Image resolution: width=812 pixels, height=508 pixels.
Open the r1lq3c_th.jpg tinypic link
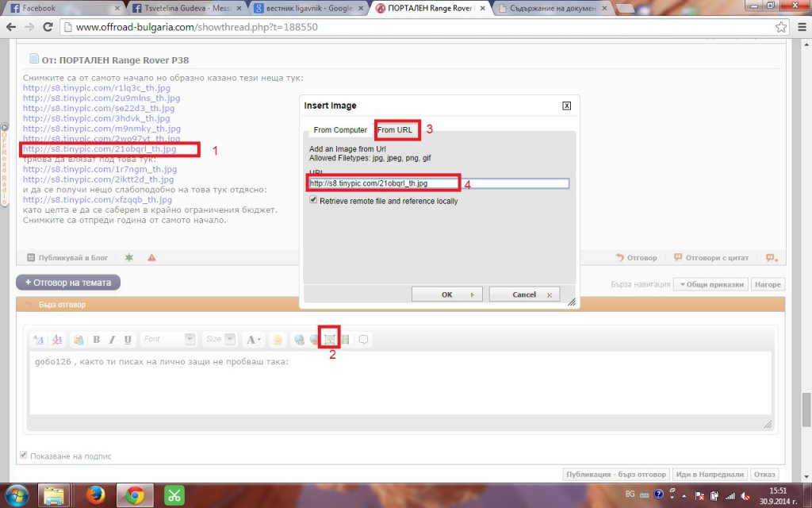click(96, 88)
